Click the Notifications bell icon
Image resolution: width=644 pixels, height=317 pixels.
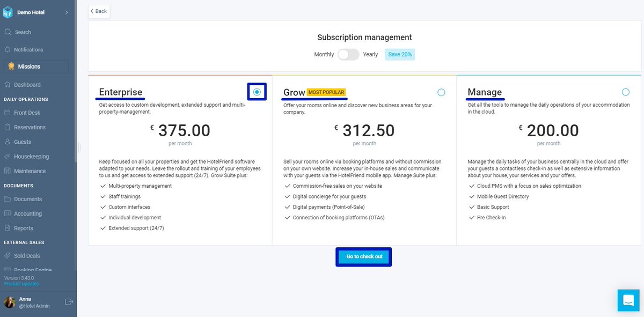(x=8, y=49)
